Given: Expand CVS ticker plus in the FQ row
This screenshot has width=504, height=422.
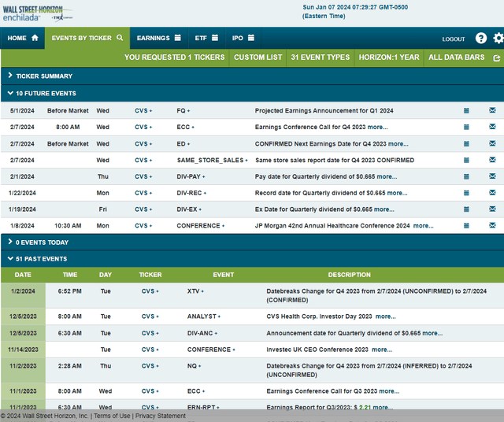Looking at the screenshot, I should coord(150,111).
